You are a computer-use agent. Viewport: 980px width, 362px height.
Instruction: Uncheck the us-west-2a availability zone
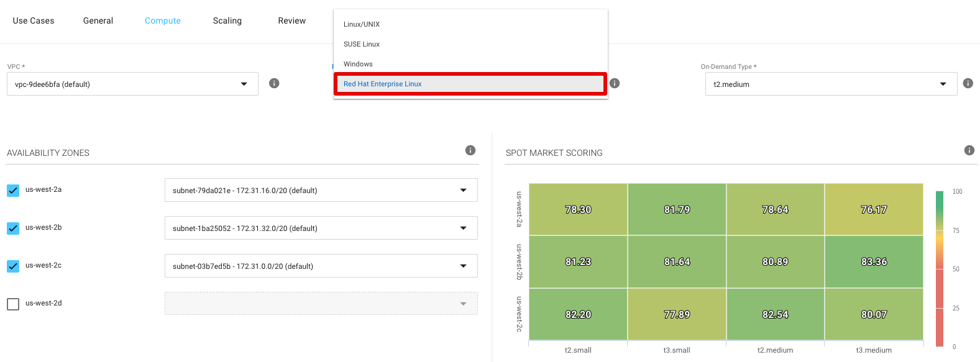click(13, 191)
